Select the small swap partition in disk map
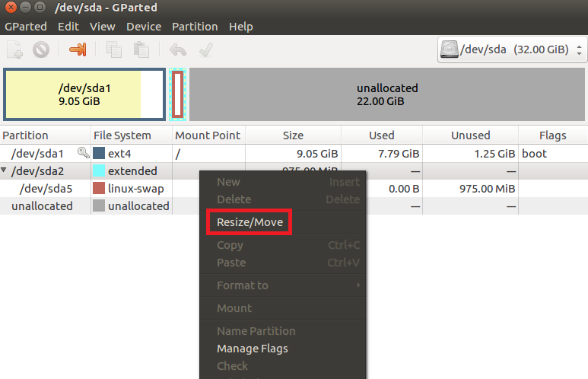This screenshot has width=588, height=379. click(178, 94)
